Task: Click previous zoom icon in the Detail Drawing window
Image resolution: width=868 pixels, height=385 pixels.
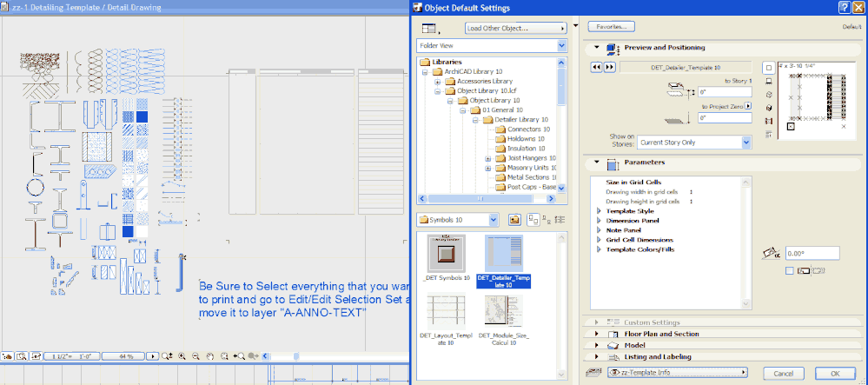Action: 239,356
